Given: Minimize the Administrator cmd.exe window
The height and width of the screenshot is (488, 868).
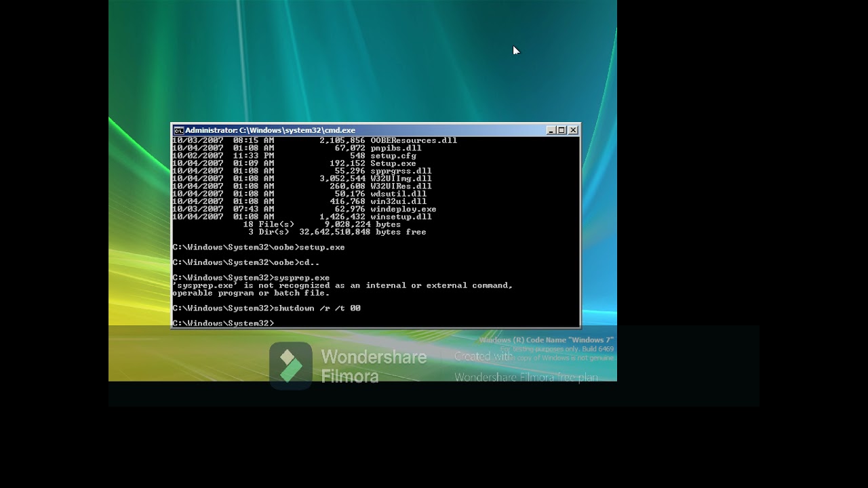Looking at the screenshot, I should coord(551,130).
